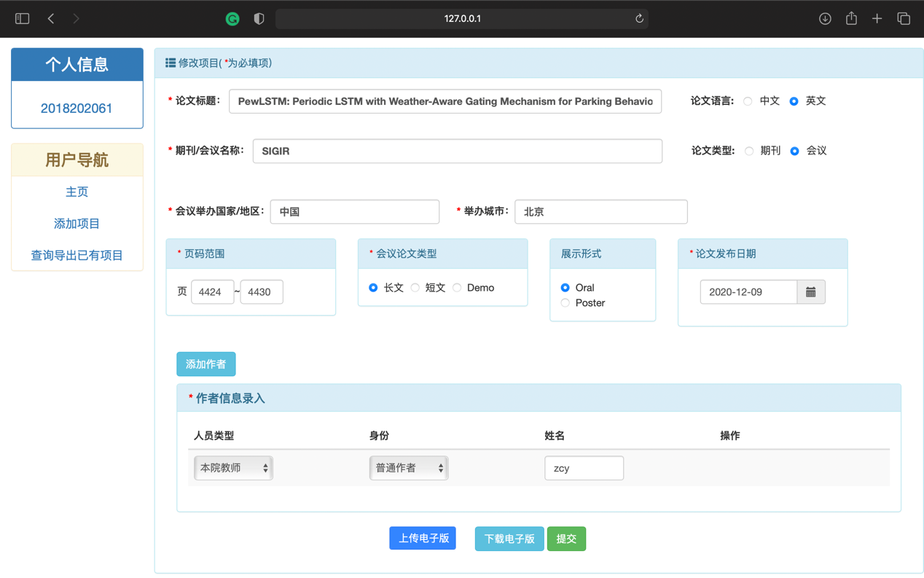Click the 下载电子版 button

[509, 539]
